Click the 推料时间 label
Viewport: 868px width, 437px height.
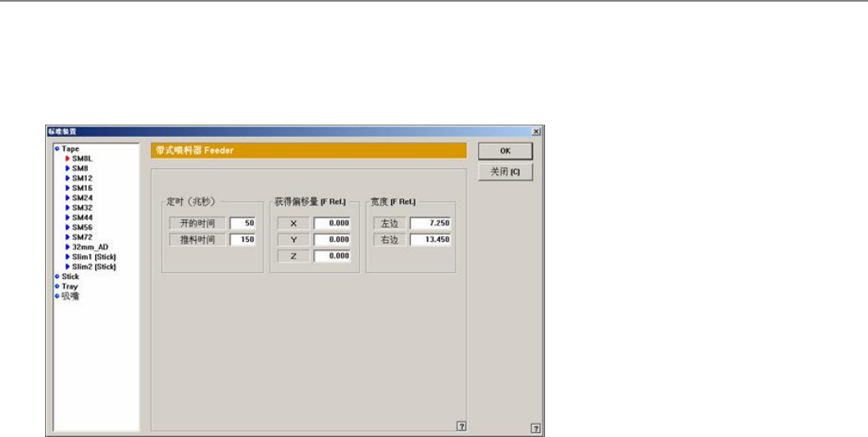tap(198, 240)
